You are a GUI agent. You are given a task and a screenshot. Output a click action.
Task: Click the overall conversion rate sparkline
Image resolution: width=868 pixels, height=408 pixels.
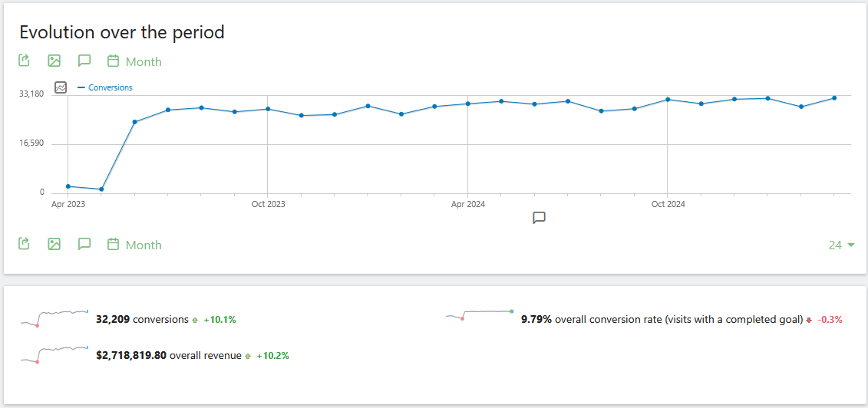tap(480, 314)
